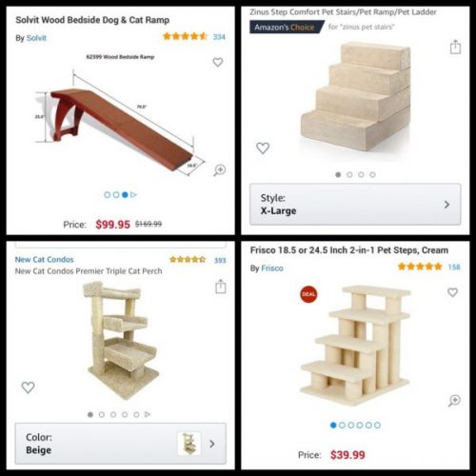Click the Beige color thumbnail swatch
The width and height of the screenshot is (476, 476).
[x=188, y=444]
